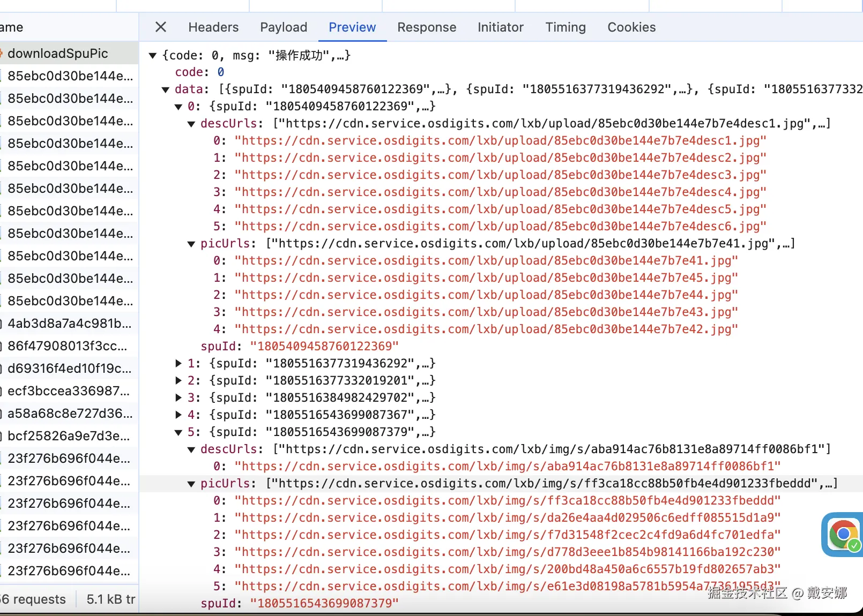Switch to the Payload tab
Screen dimensions: 863x616
284,27
